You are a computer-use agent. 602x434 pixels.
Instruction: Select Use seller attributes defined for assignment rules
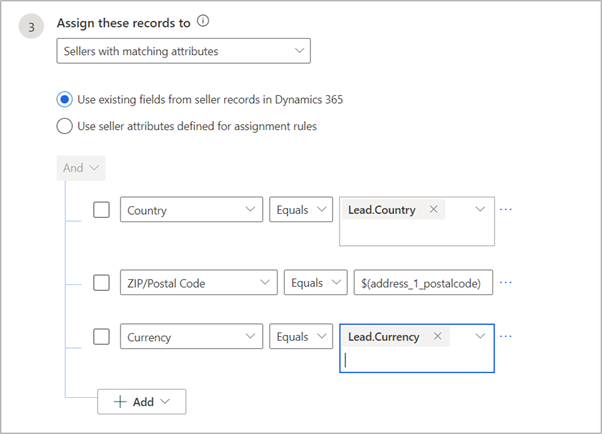coord(64,126)
